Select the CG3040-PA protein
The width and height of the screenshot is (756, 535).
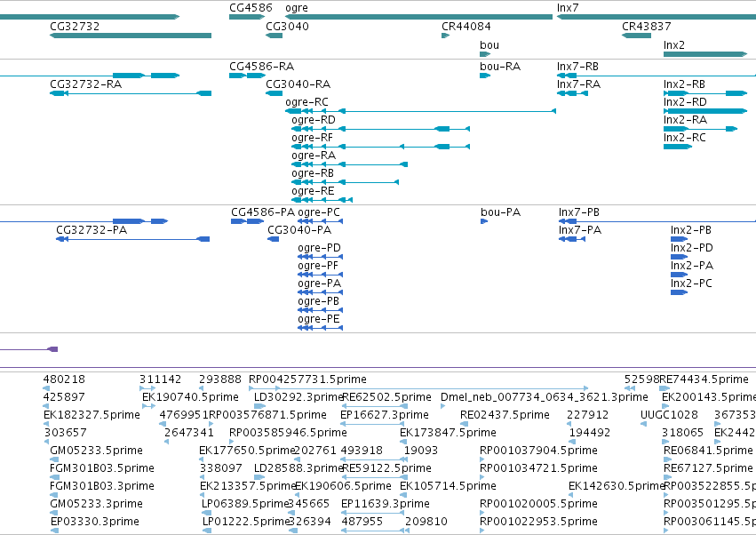274,239
